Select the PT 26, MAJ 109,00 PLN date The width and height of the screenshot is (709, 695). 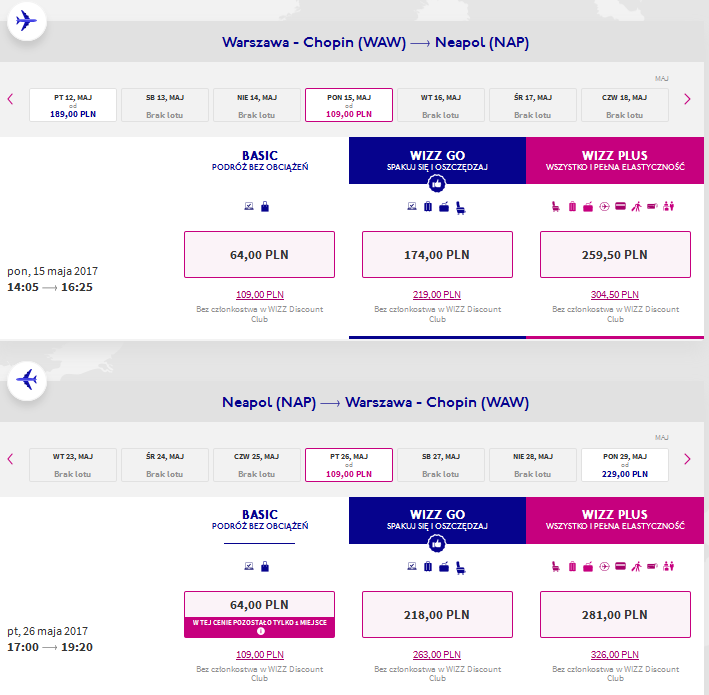coord(349,465)
